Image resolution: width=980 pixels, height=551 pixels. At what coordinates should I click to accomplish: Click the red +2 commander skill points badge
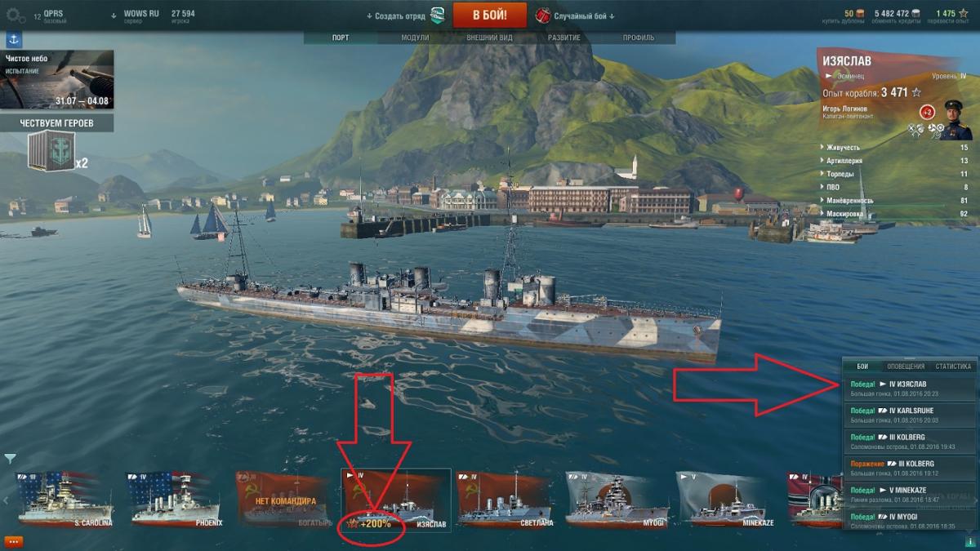(x=927, y=113)
